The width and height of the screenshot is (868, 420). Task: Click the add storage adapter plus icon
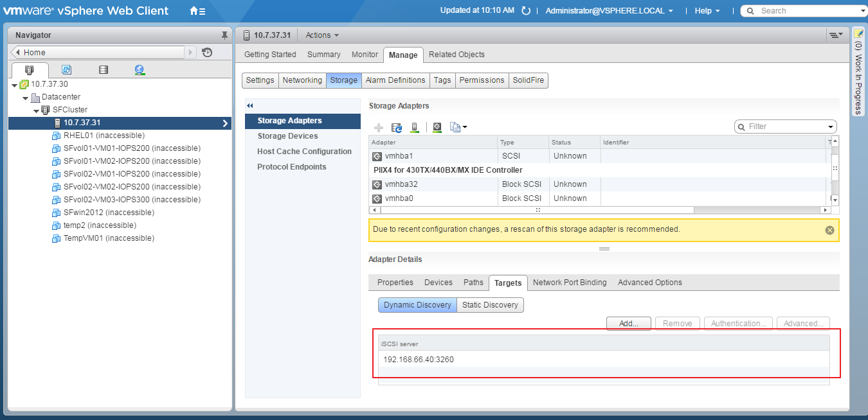click(x=379, y=128)
